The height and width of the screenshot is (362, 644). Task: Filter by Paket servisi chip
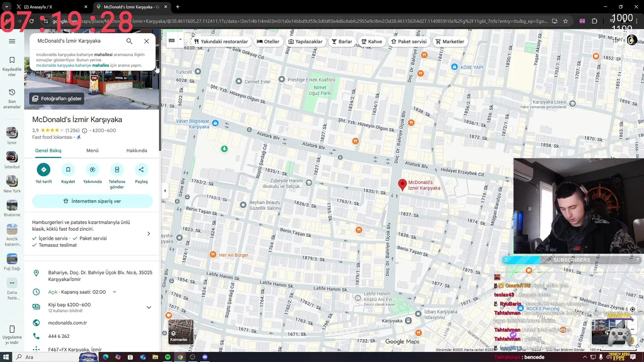(409, 42)
